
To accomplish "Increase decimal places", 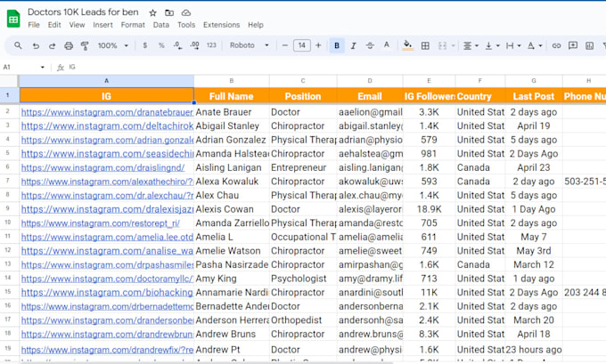I will (x=195, y=45).
